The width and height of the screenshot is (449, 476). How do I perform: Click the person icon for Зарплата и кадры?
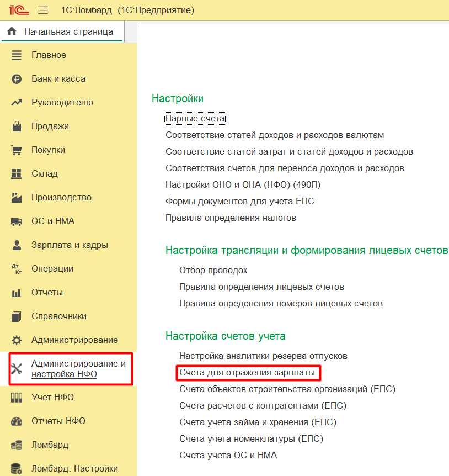pyautogui.click(x=17, y=245)
